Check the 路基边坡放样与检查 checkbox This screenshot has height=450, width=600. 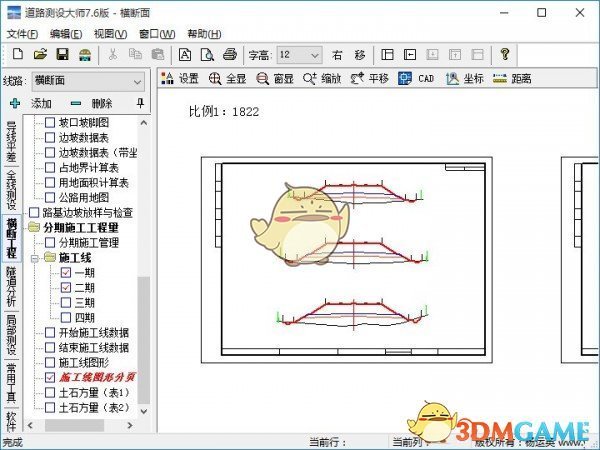coord(34,212)
